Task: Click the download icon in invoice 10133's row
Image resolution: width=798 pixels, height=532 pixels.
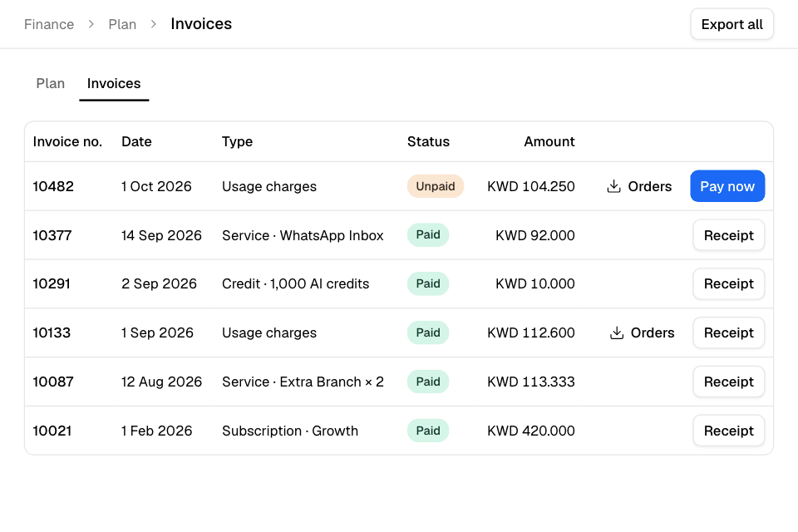Action: click(617, 333)
